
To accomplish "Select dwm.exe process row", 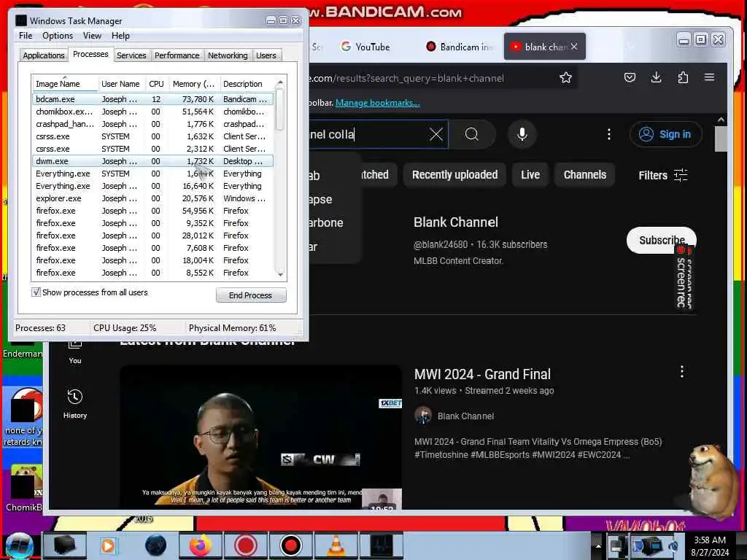I will click(152, 161).
